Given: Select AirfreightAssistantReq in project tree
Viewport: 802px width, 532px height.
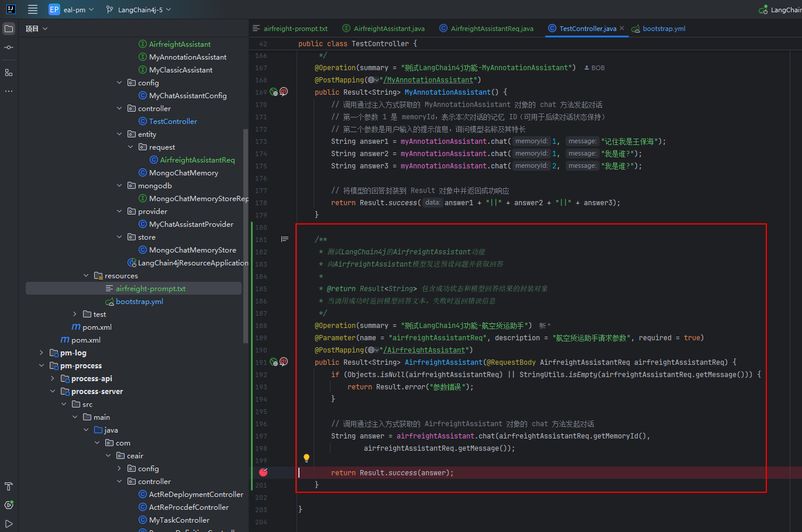Looking at the screenshot, I should pos(197,160).
